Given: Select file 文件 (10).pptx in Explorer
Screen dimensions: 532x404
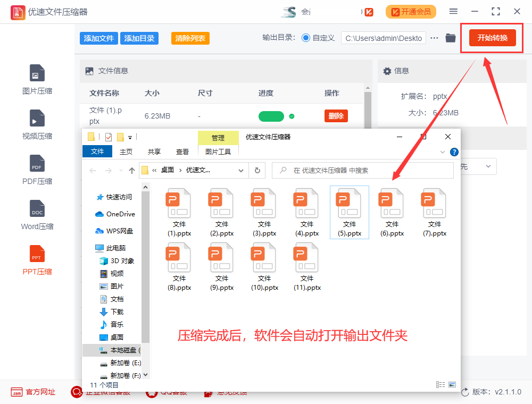Looking at the screenshot, I should [264, 267].
